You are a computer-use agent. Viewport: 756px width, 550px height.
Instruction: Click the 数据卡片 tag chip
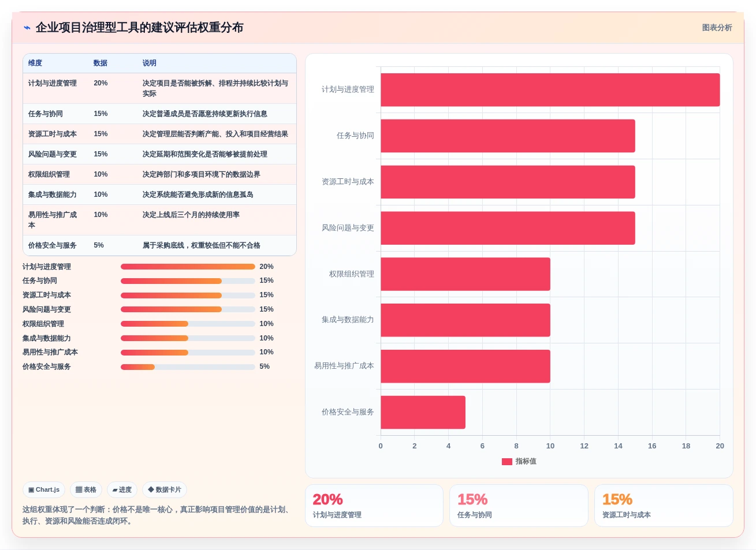click(165, 489)
